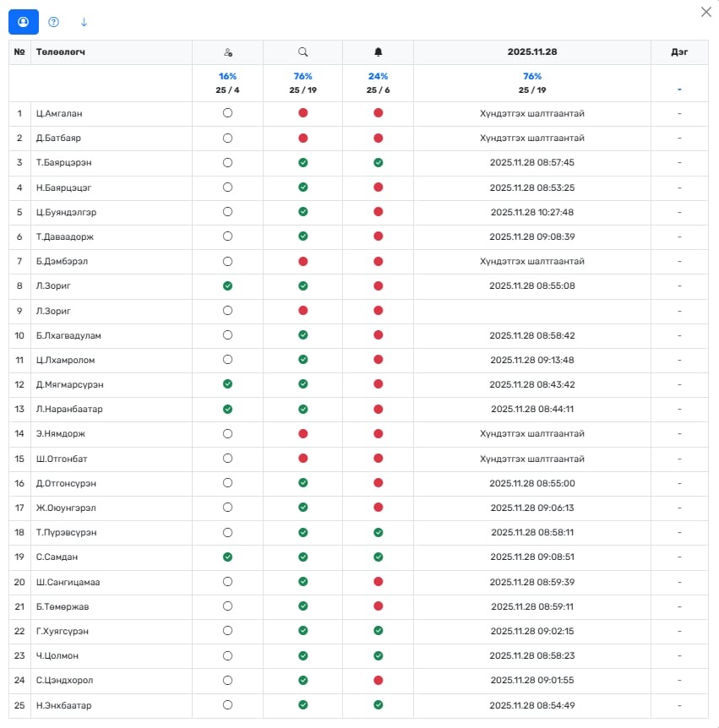Click the bell notification column header icon

[378, 52]
